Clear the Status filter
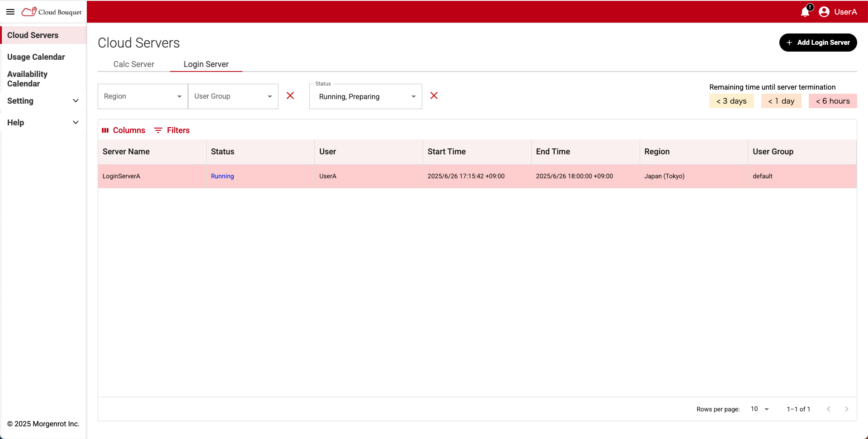 click(x=434, y=95)
